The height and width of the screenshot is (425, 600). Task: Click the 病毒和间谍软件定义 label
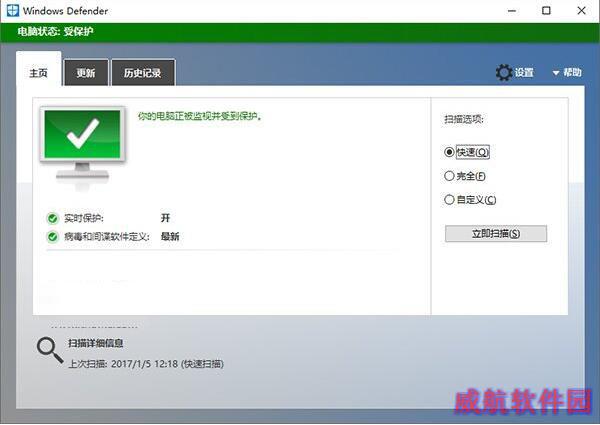click(x=107, y=236)
